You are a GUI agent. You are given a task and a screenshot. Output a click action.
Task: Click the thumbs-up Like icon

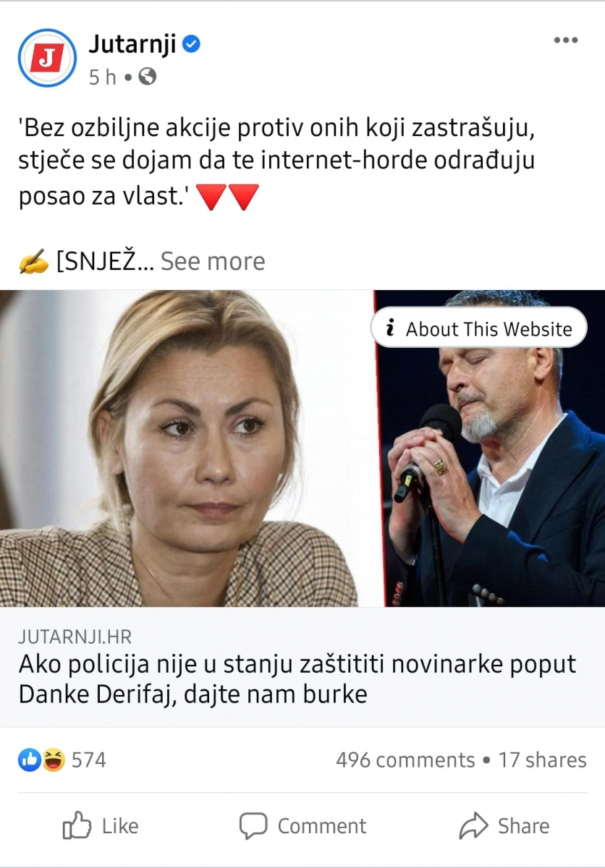point(77,825)
